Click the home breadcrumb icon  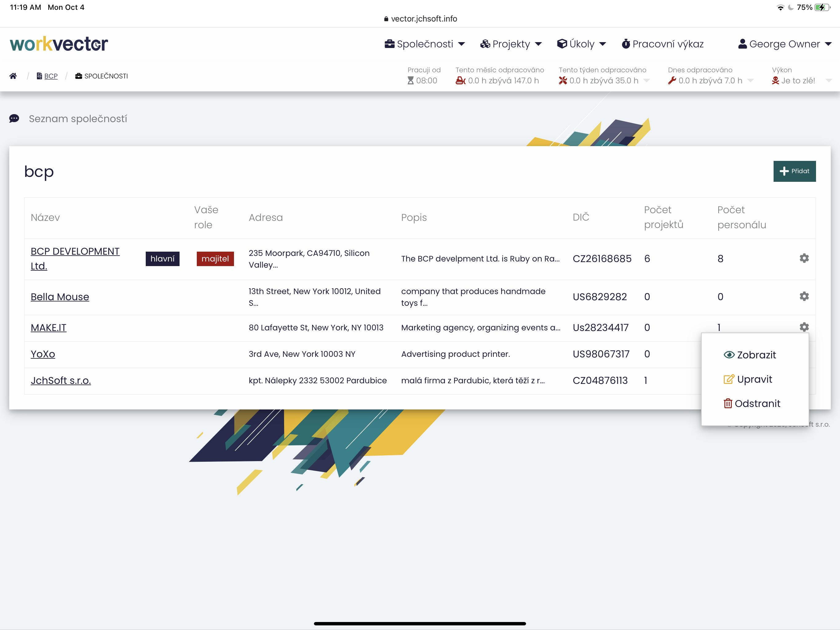(x=13, y=76)
